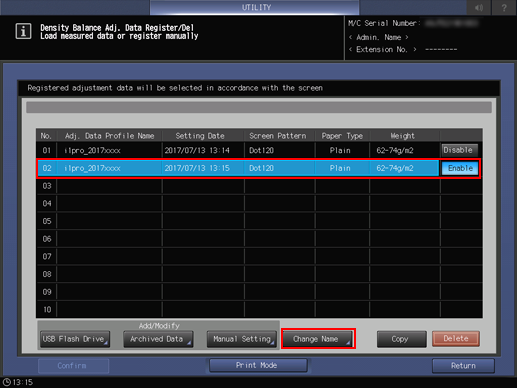The image size is (517, 388).
Task: Click the Paper Type column header
Action: (x=342, y=136)
